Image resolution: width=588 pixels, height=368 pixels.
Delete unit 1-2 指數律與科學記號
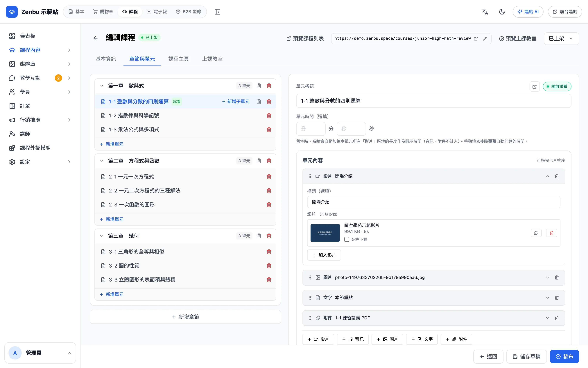click(x=269, y=116)
